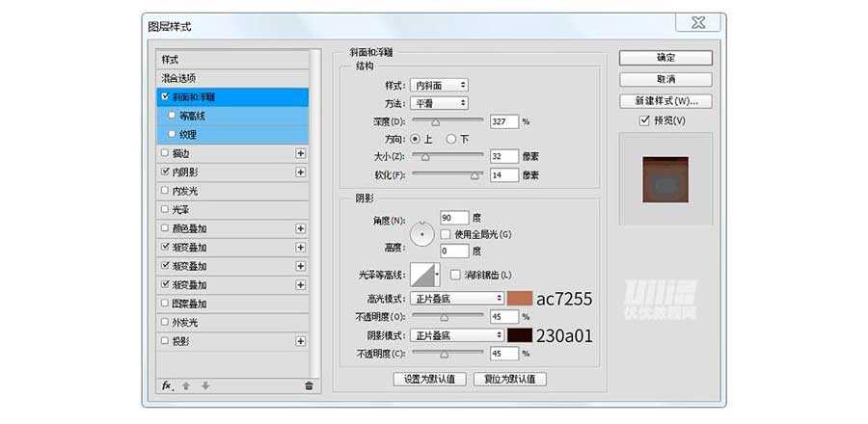
Task: Click the 深度 value input field
Action: [x=503, y=121]
